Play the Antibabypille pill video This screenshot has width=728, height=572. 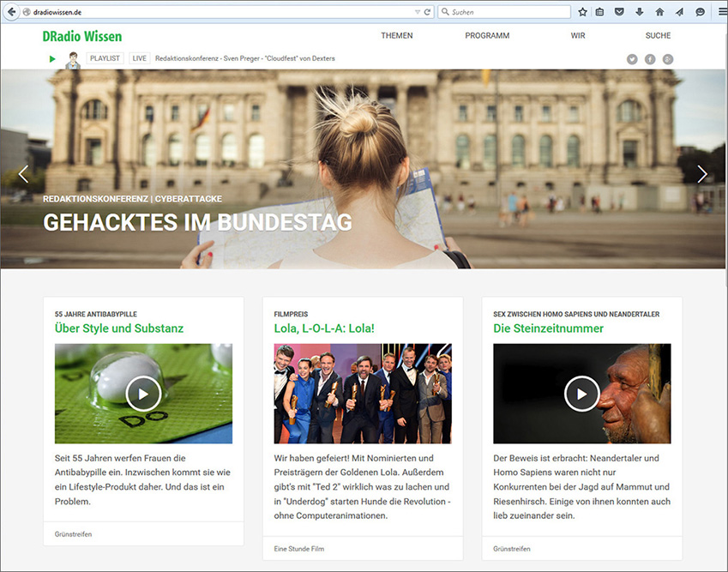pos(143,394)
